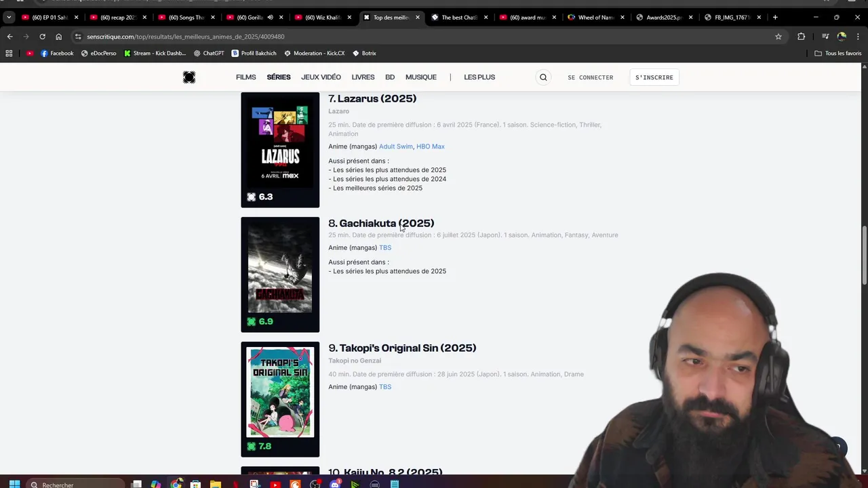Open the Moderation - Kick.CX bookmark
Image resolution: width=868 pixels, height=488 pixels.
pyautogui.click(x=315, y=53)
